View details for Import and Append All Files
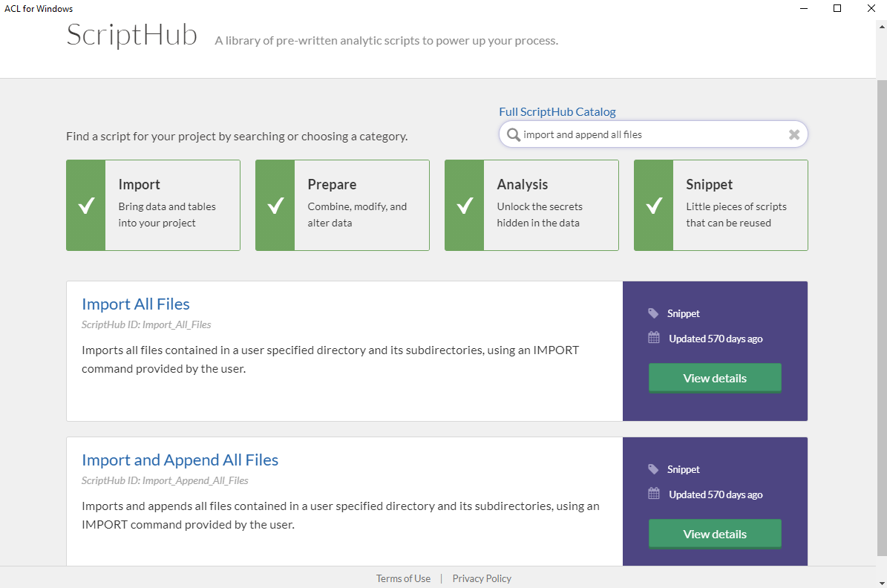 click(x=714, y=534)
